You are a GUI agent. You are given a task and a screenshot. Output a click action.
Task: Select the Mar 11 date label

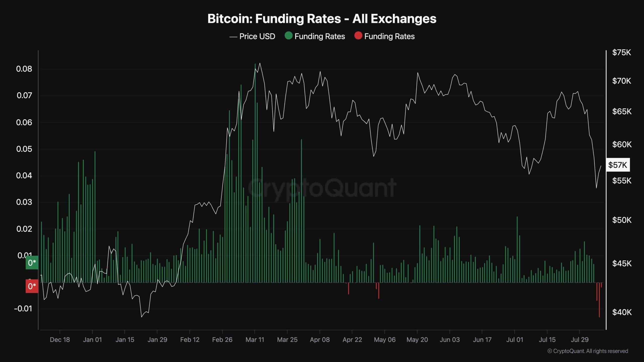click(x=255, y=340)
